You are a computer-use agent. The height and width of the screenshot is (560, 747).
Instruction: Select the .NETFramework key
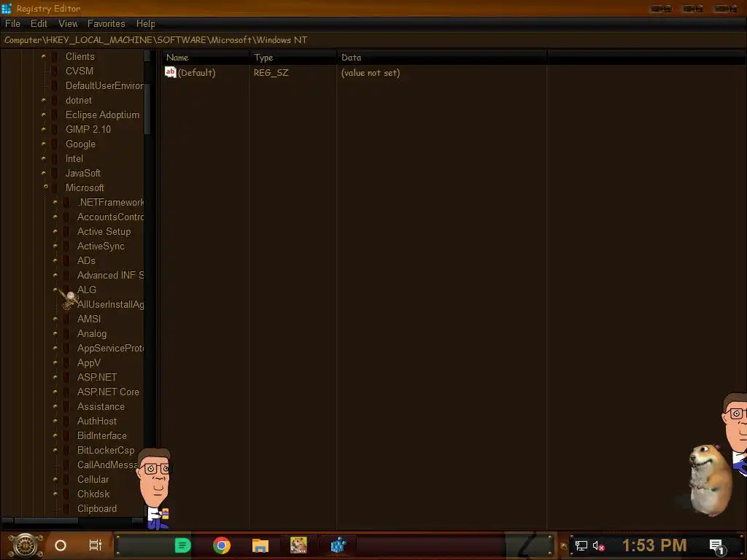click(111, 203)
